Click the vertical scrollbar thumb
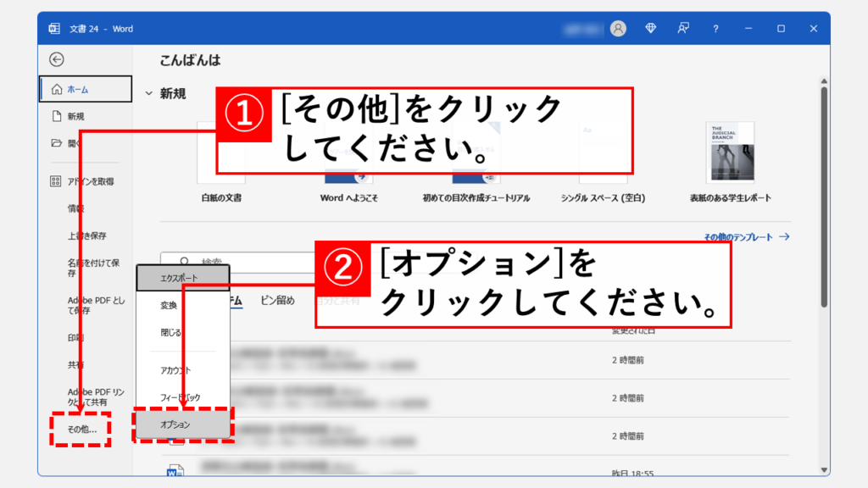The height and width of the screenshot is (488, 868). 824,197
